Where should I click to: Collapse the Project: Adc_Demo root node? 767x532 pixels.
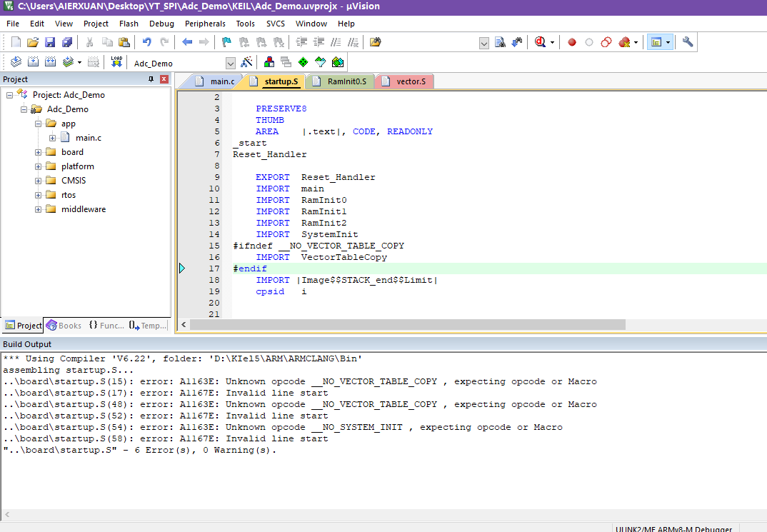(x=9, y=95)
